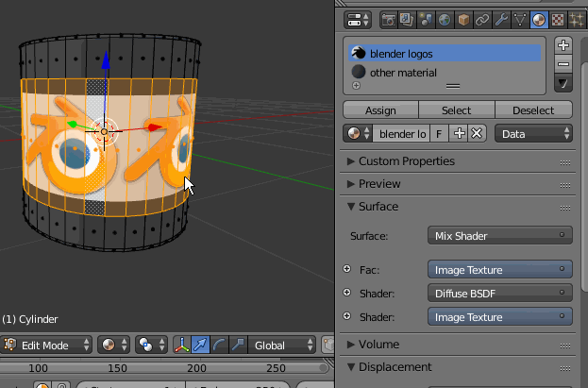The image size is (588, 388).
Task: Toggle 3D manipulator widget button
Action: (x=182, y=345)
